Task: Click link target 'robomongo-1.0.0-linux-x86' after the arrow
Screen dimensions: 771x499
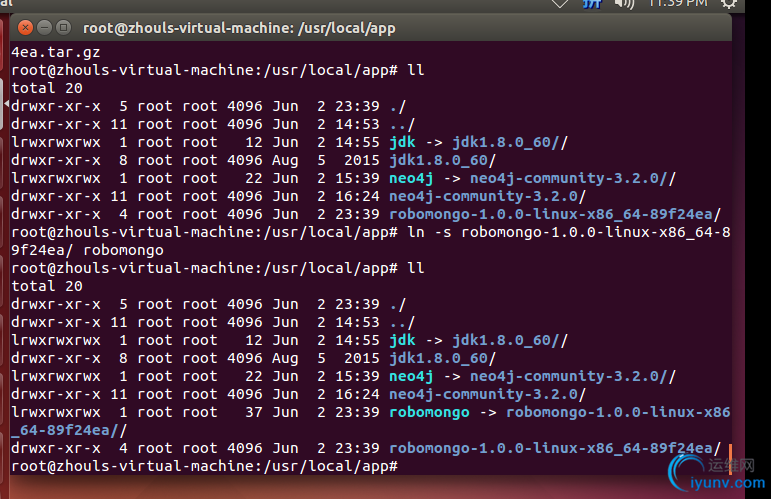Action: [618, 412]
